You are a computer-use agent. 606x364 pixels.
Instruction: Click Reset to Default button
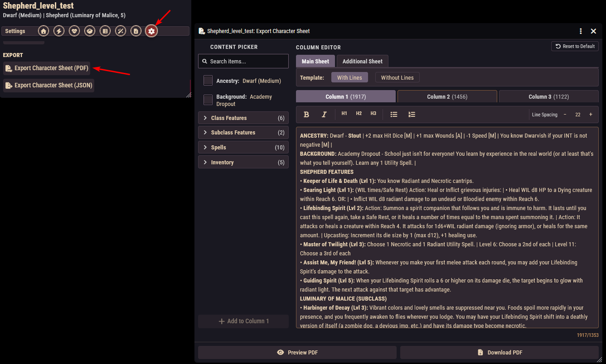(575, 46)
